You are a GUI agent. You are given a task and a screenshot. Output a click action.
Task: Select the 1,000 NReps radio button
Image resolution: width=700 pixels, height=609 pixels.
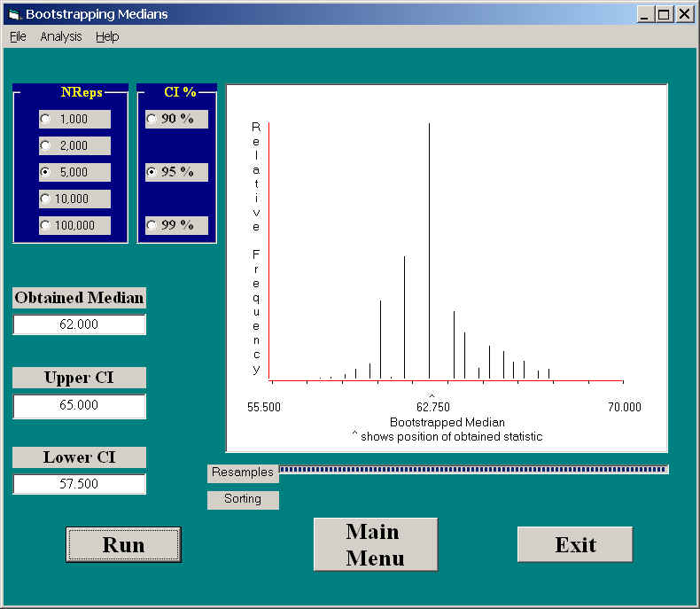click(x=46, y=120)
